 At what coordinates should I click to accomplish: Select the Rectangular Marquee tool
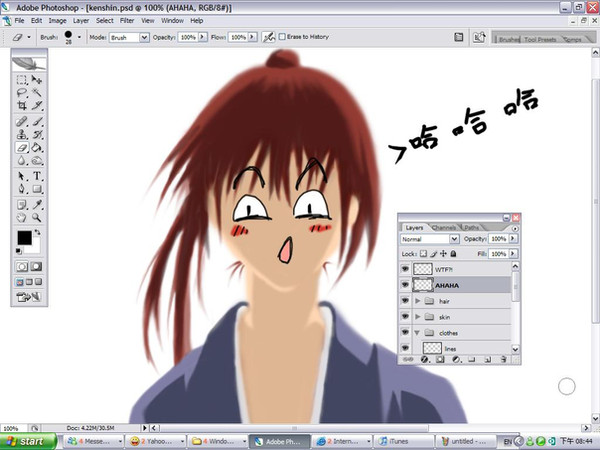point(22,80)
